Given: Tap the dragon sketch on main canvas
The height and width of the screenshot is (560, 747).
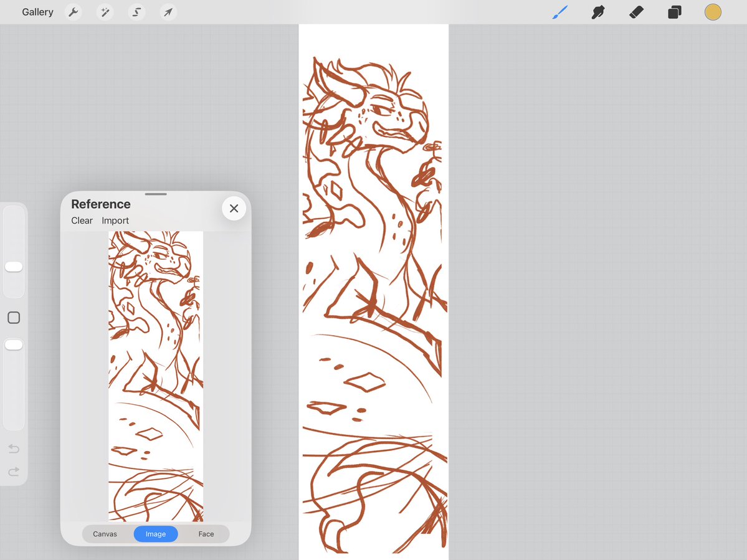Looking at the screenshot, I should (374, 305).
